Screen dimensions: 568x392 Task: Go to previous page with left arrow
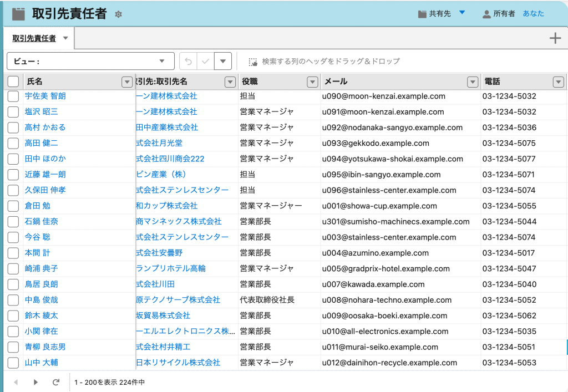coord(16,382)
